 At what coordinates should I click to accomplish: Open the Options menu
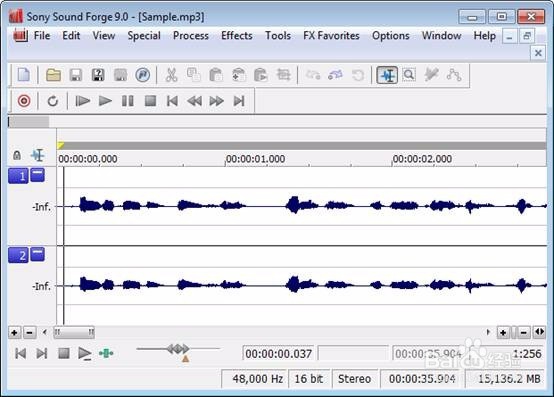pyautogui.click(x=390, y=36)
